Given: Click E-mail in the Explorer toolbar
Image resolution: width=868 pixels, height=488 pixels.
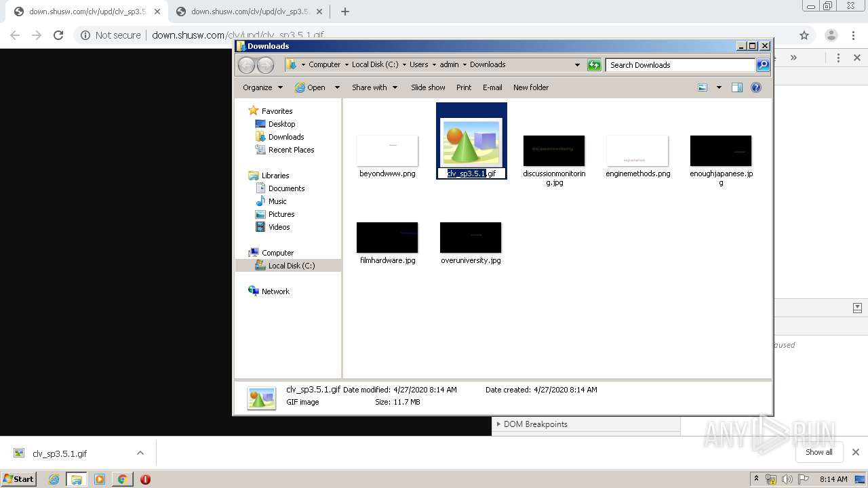Looking at the screenshot, I should click(492, 87).
